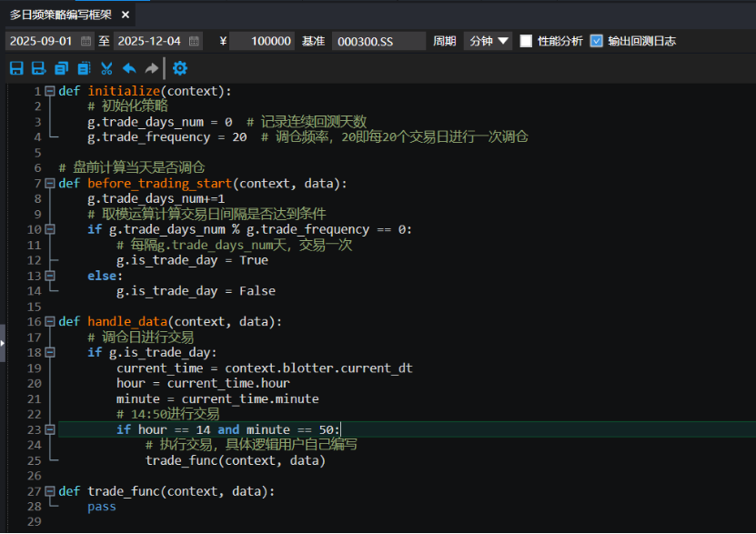Image resolution: width=756 pixels, height=534 pixels.
Task: Open calendar picker for end date 2025-12-04
Action: click(x=194, y=41)
